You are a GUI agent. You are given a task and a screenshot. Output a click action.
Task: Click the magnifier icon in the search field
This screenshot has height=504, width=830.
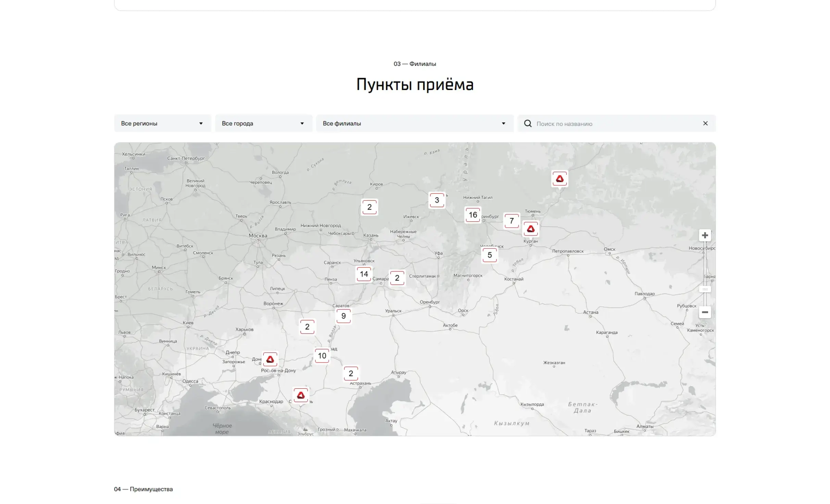pos(528,124)
